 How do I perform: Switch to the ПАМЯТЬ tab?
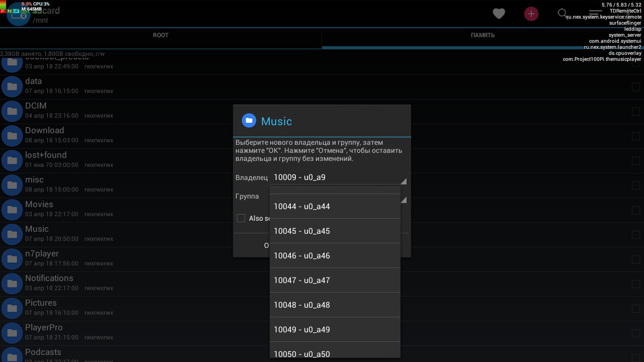pyautogui.click(x=482, y=35)
